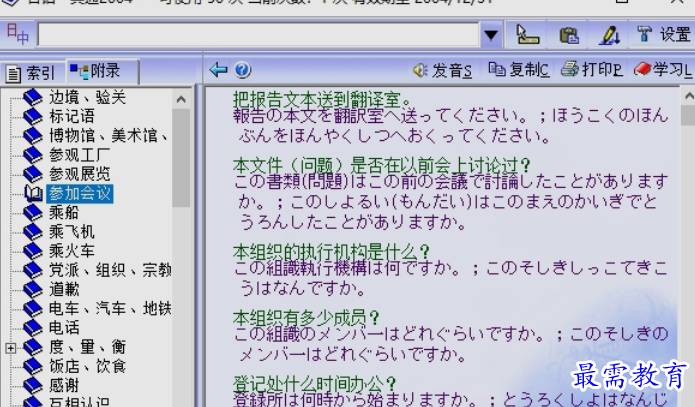Click book icon beside 参观工厂
The height and width of the screenshot is (407, 695).
point(33,155)
